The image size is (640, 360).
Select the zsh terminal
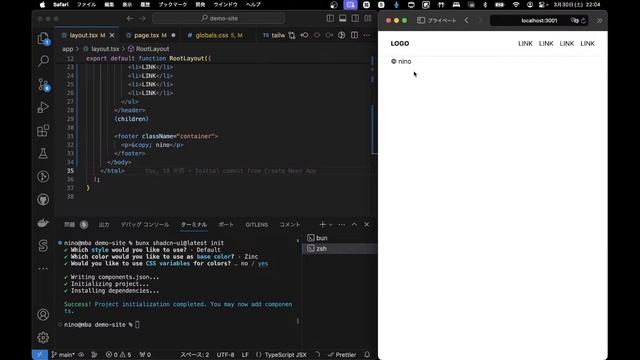coord(339,249)
